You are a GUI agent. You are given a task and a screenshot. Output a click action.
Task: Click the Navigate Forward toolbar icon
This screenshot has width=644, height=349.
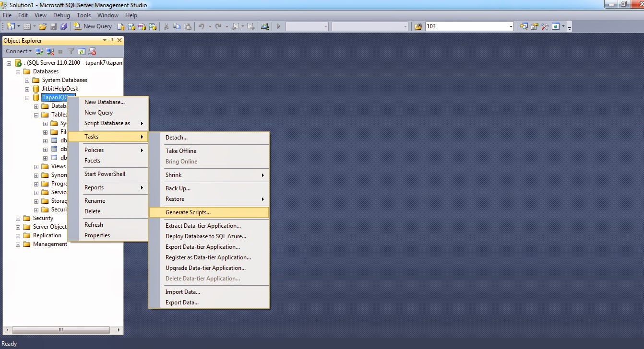[251, 26]
